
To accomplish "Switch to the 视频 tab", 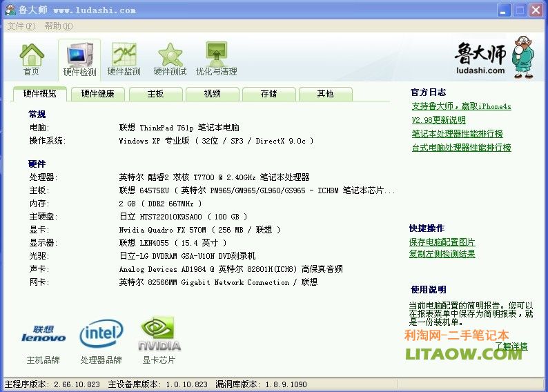I will click(212, 94).
